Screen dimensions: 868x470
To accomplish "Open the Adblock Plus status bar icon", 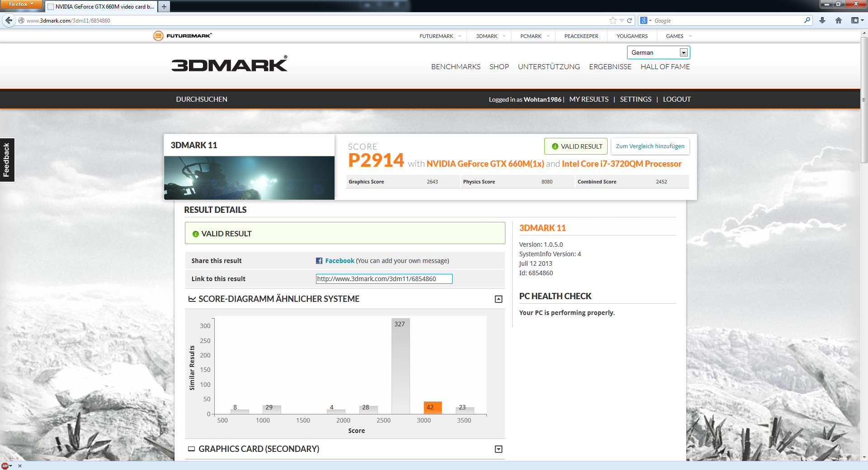I will 5,466.
